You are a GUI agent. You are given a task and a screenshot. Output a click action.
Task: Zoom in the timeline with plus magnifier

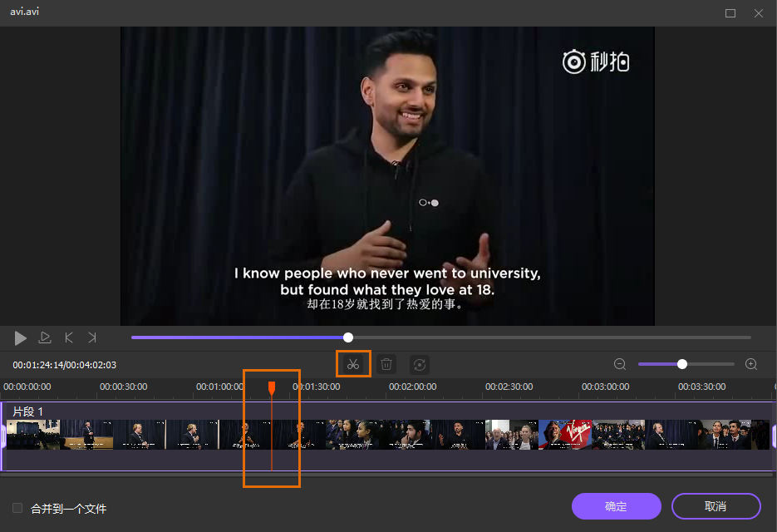coord(751,364)
